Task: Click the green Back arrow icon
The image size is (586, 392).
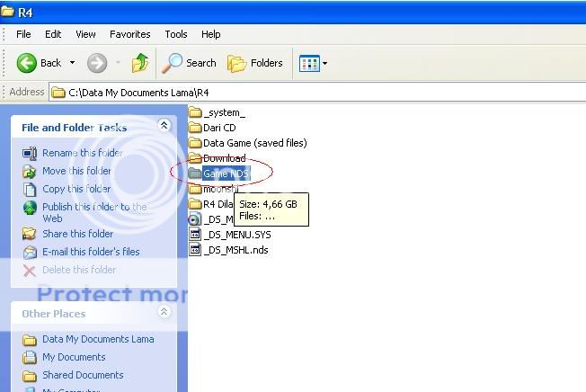Action: (27, 63)
